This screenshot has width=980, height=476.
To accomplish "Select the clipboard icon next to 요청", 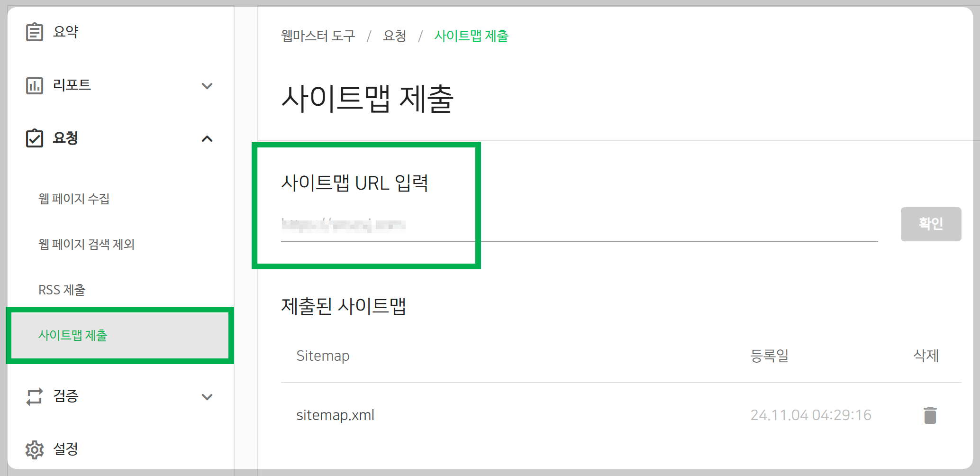I will click(34, 138).
